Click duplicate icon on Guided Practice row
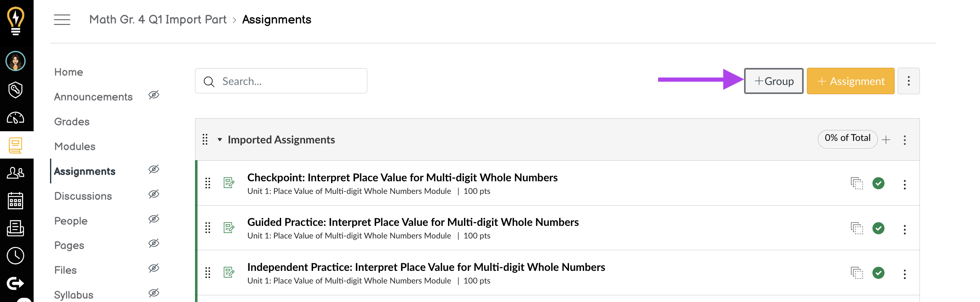Viewport: 980px width, 302px height. (x=857, y=228)
